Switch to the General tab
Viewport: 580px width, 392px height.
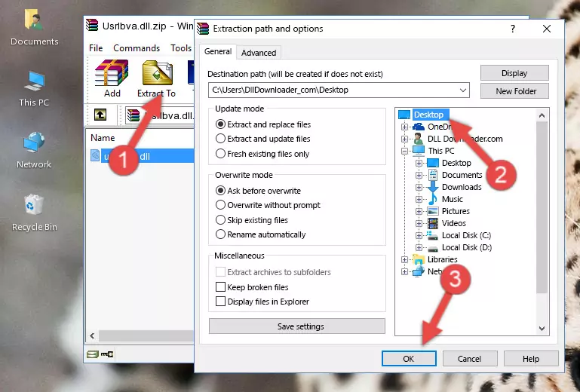pos(218,52)
